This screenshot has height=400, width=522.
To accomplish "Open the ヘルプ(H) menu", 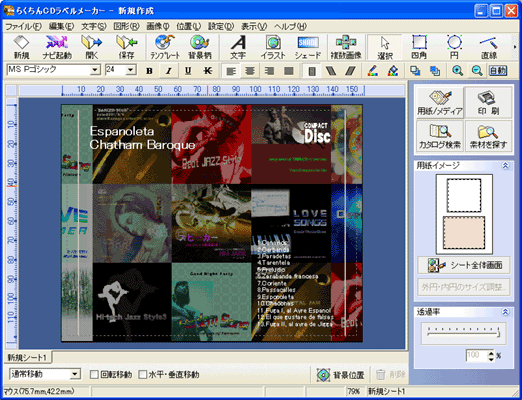I will (290, 26).
